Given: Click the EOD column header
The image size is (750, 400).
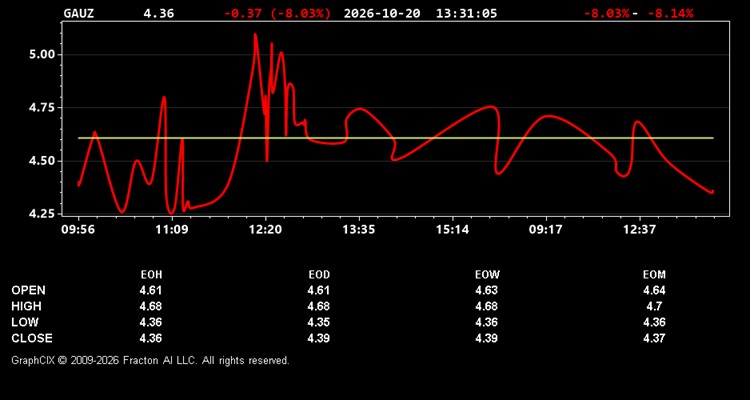Looking at the screenshot, I should pyautogui.click(x=319, y=275).
